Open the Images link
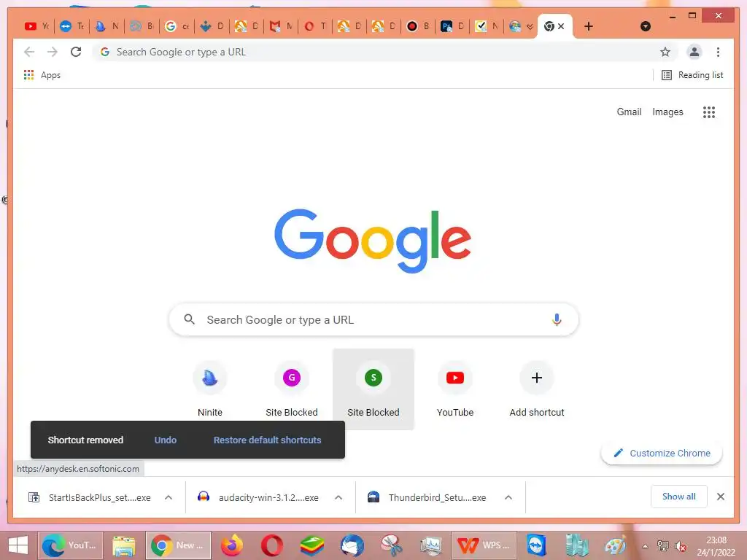The image size is (747, 560). click(667, 112)
